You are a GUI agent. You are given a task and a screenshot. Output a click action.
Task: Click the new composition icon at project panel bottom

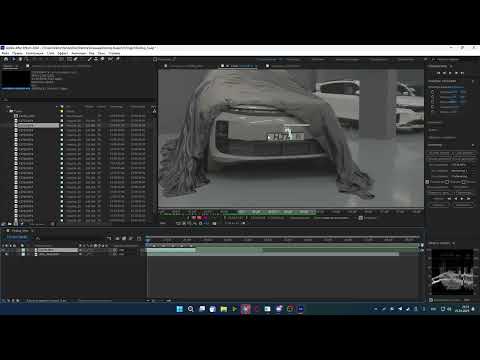click(16, 224)
